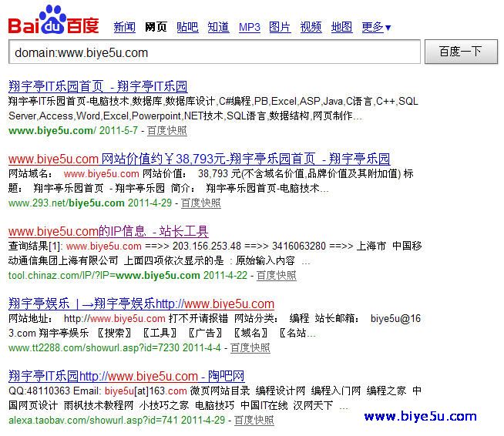Open the 知道 tab
Screen dimensions: 504x436
pyautogui.click(x=218, y=27)
